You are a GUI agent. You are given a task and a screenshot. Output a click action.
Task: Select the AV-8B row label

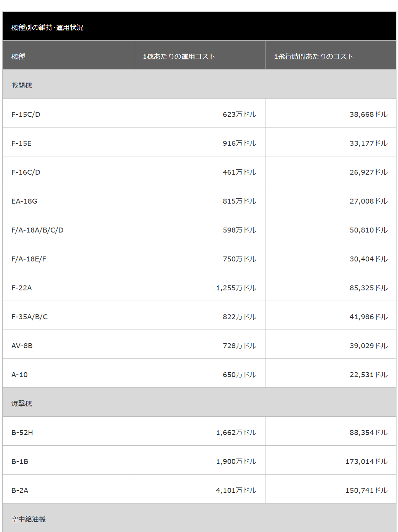point(22,346)
